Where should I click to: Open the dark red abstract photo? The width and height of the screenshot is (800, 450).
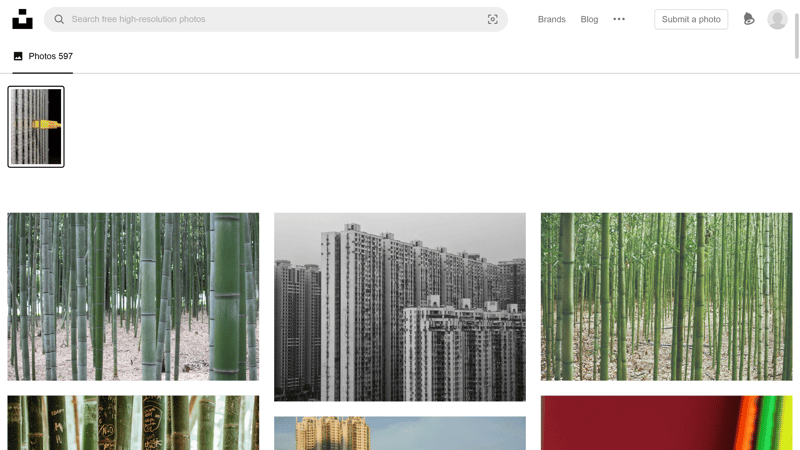click(666, 422)
